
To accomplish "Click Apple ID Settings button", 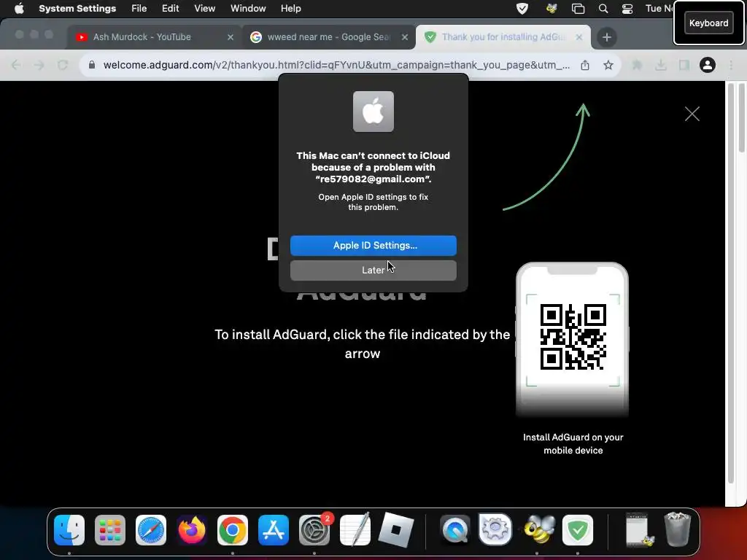I will coord(373,245).
